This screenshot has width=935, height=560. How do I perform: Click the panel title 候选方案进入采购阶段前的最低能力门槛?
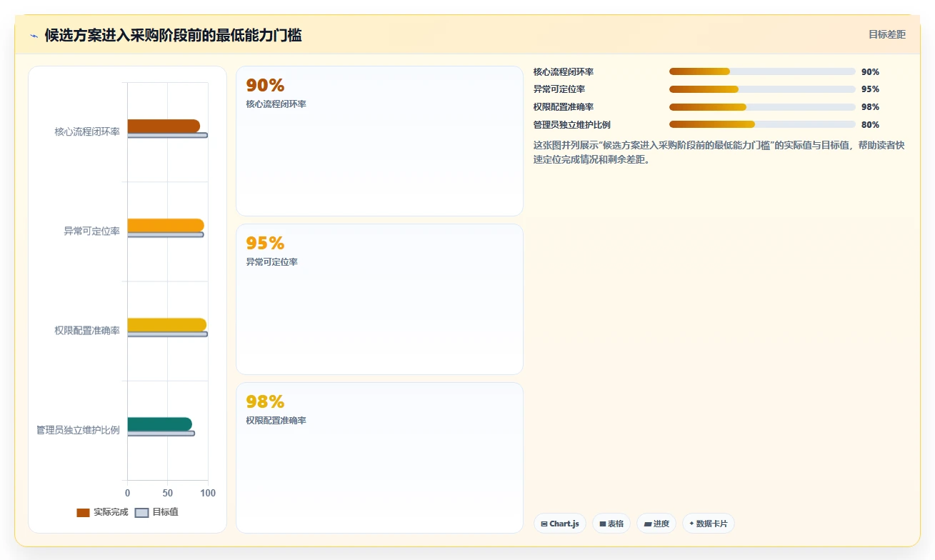pos(173,36)
